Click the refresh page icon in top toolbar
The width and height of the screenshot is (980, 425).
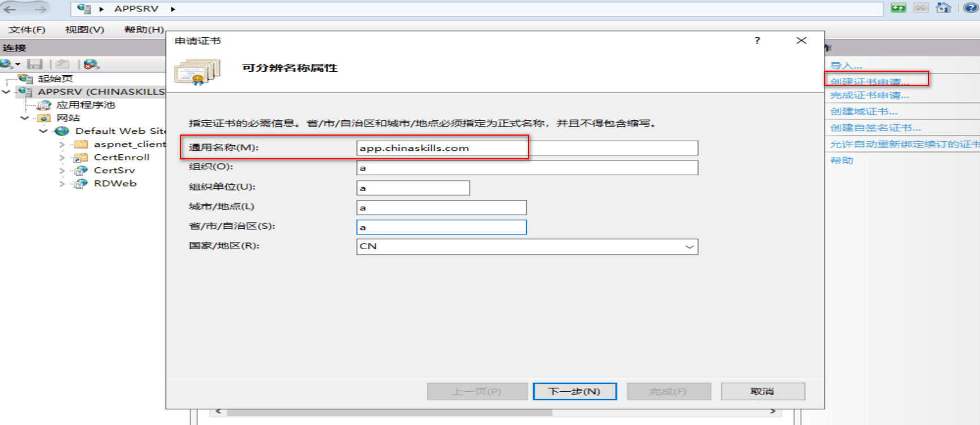click(898, 8)
